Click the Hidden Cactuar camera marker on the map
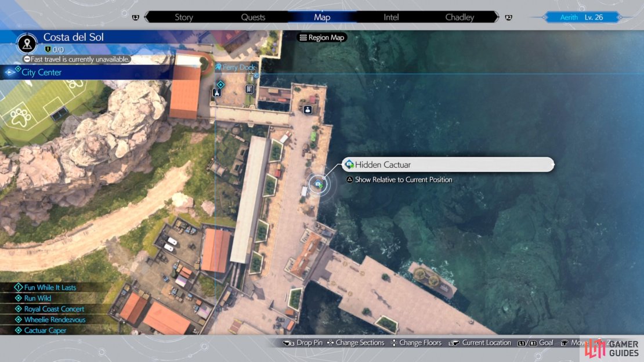Screen dimensions: 644x362 (319, 184)
